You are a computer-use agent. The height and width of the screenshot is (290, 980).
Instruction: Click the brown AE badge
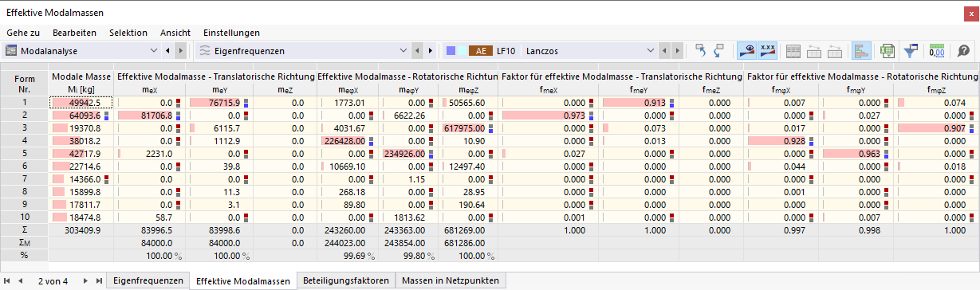480,50
